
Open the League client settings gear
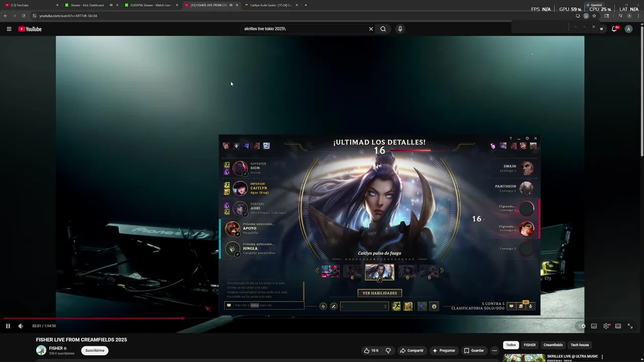(x=527, y=138)
